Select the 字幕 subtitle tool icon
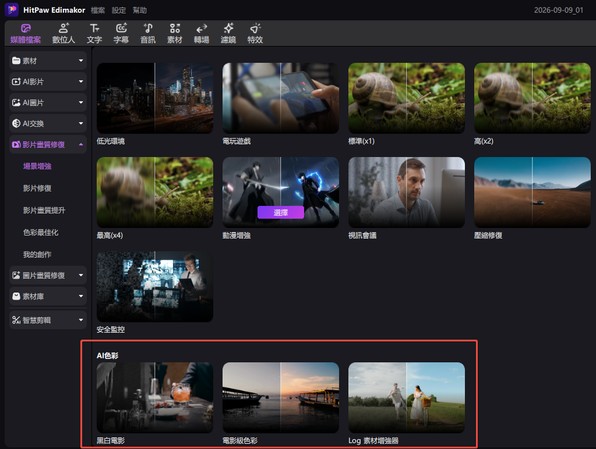596x449 pixels. 121,29
